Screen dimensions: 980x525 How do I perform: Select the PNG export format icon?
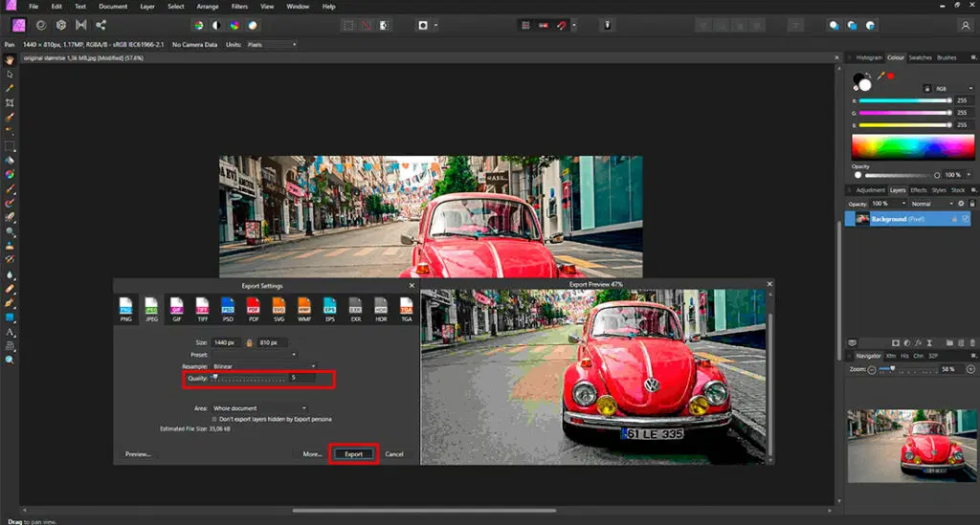click(125, 309)
